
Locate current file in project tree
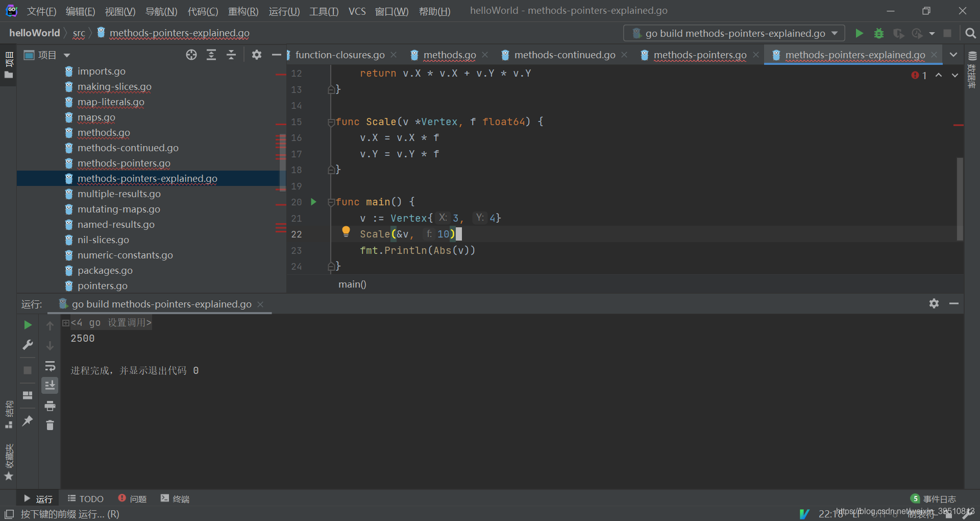click(x=191, y=55)
